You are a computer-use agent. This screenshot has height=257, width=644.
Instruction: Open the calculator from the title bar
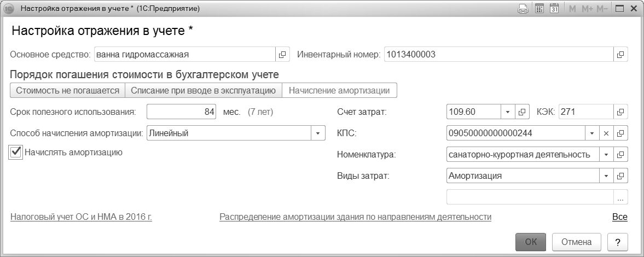coord(539,9)
